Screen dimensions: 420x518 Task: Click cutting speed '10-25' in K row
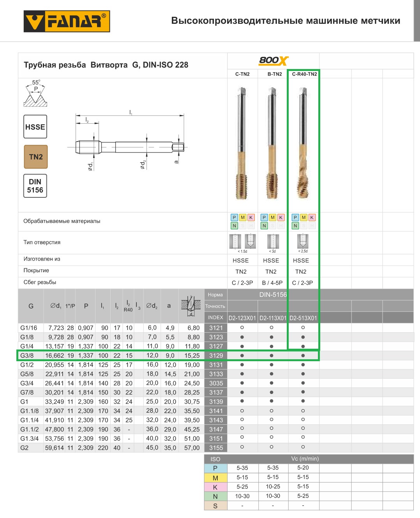point(273,487)
